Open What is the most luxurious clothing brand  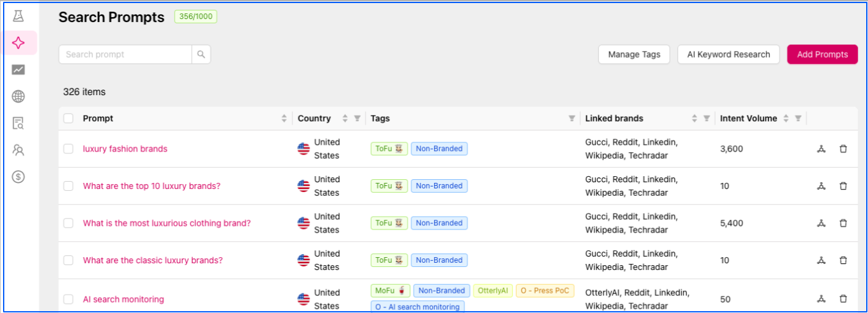pyautogui.click(x=166, y=223)
